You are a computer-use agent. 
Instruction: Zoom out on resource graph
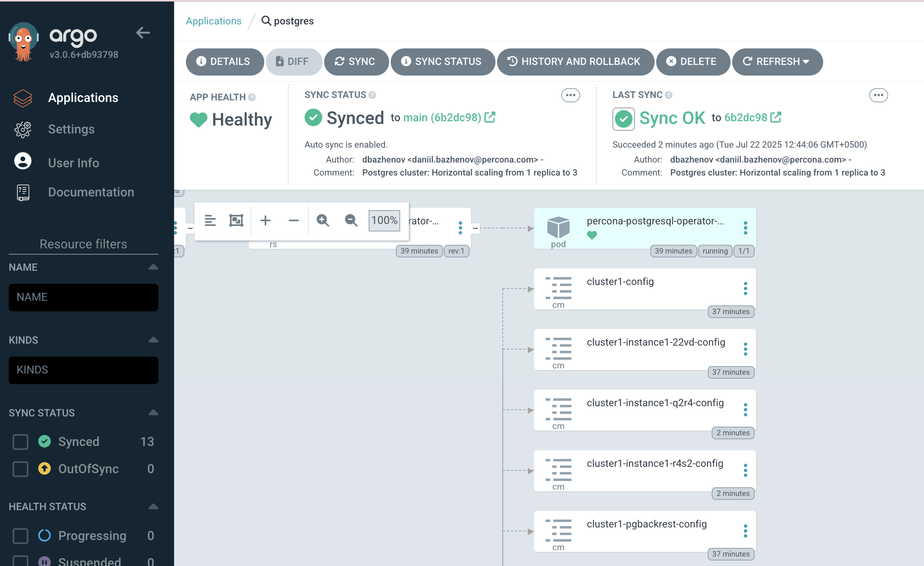(351, 220)
